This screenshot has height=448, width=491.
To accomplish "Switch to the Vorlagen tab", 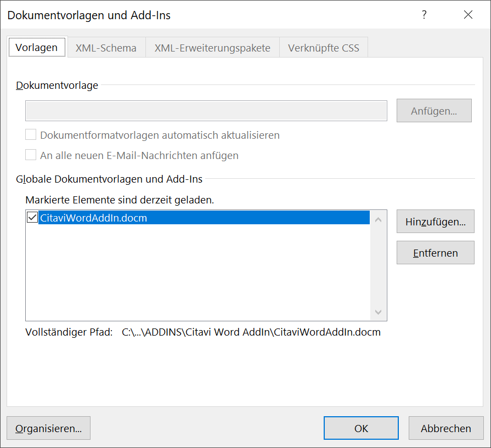I will tap(37, 47).
